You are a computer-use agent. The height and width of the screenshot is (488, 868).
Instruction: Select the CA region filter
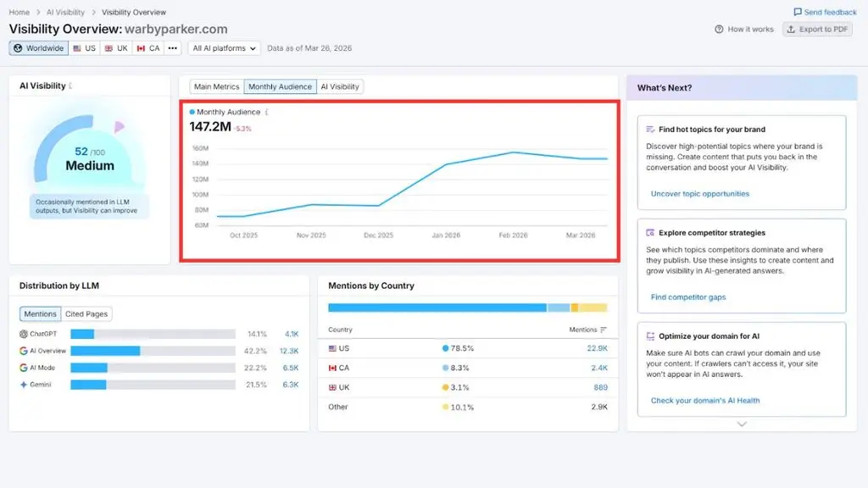coord(148,48)
